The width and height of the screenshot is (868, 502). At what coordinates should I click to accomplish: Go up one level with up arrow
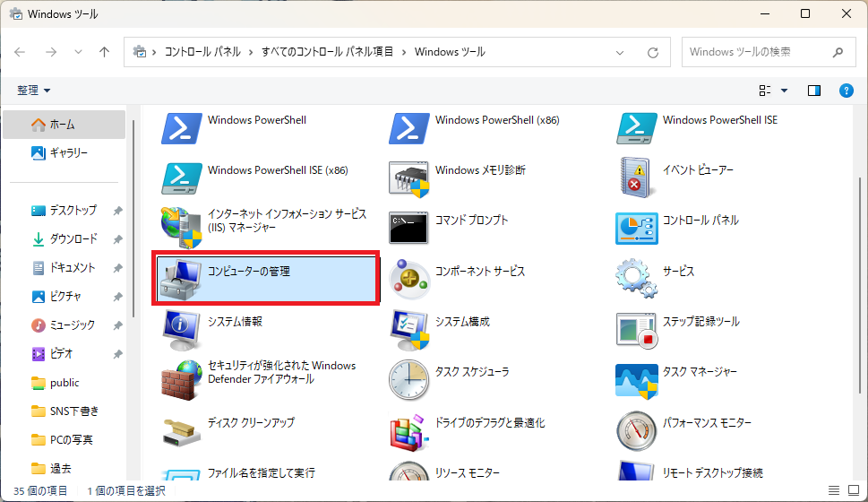point(104,52)
